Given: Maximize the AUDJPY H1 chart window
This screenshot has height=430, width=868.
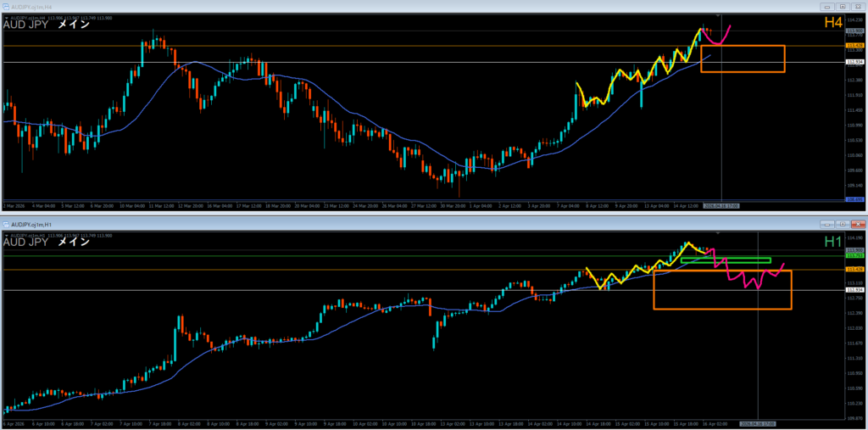Looking at the screenshot, I should click(841, 224).
